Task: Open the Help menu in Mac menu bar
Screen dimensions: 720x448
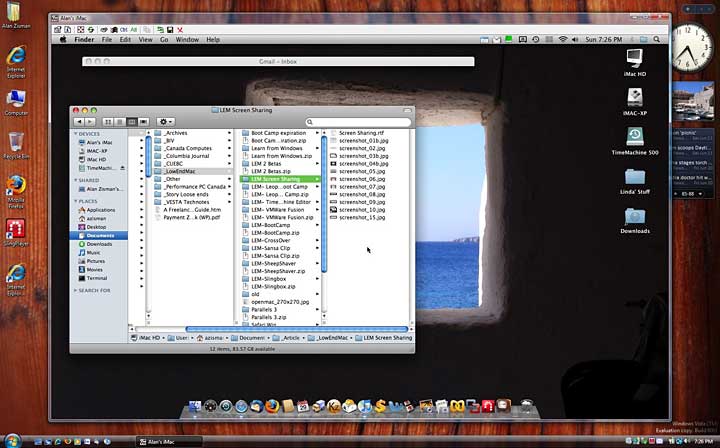Action: coord(213,39)
